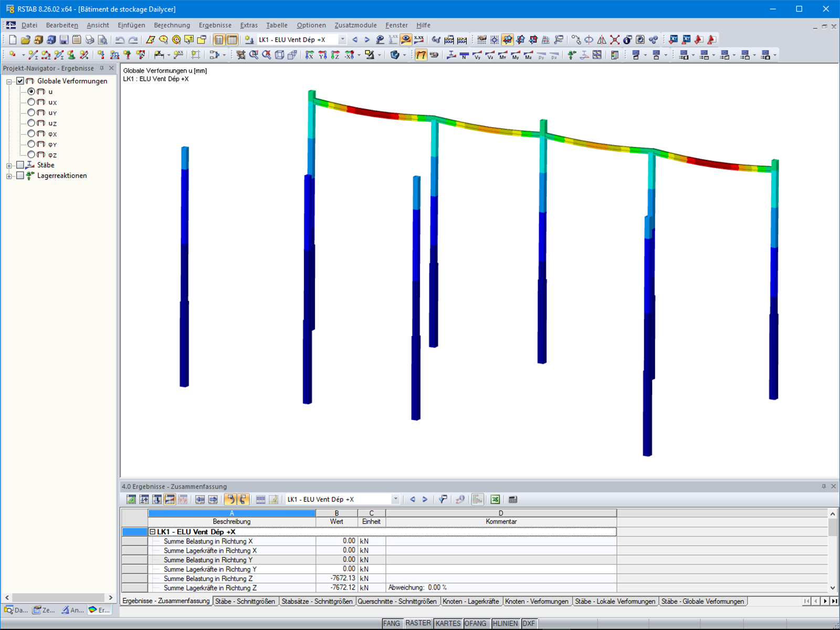Show bending moment Mz diagram icon

528,55
